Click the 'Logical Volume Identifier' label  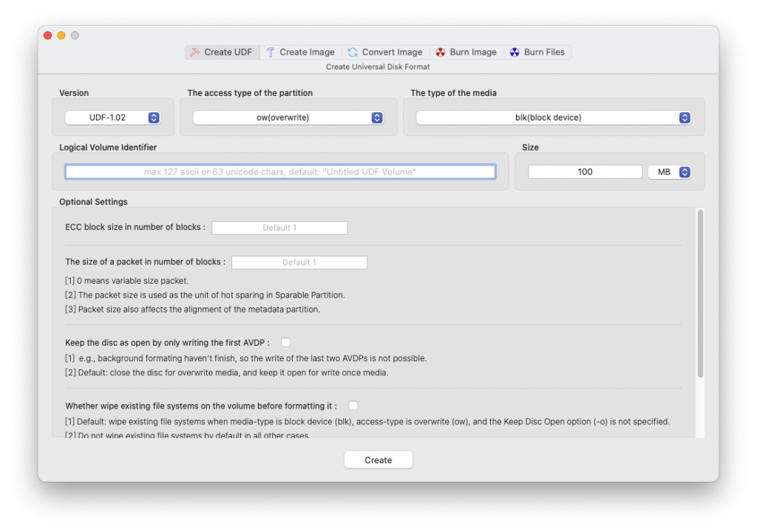point(108,147)
